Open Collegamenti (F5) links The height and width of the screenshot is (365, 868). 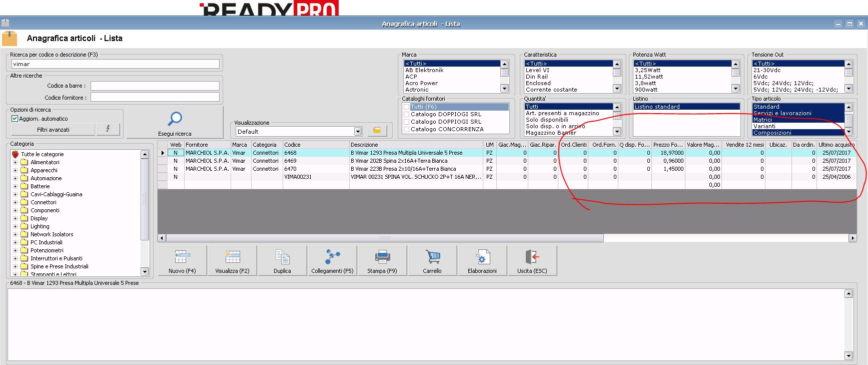(x=332, y=260)
